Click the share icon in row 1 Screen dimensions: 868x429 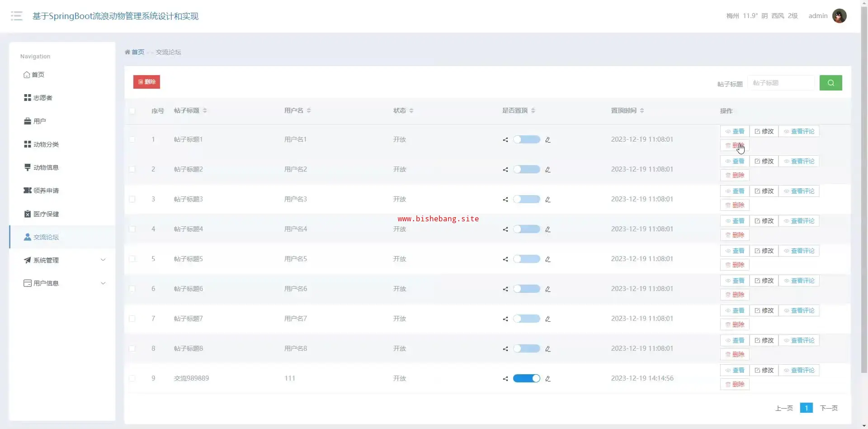[505, 140]
